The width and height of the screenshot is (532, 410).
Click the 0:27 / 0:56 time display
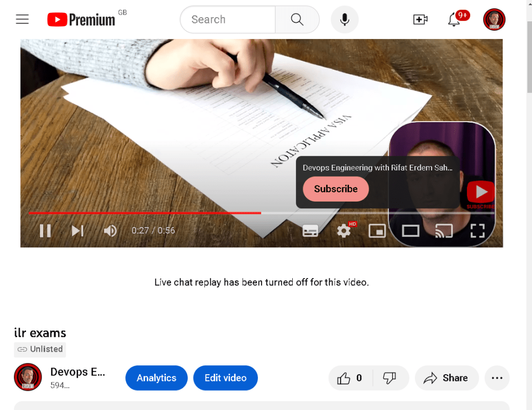(153, 231)
